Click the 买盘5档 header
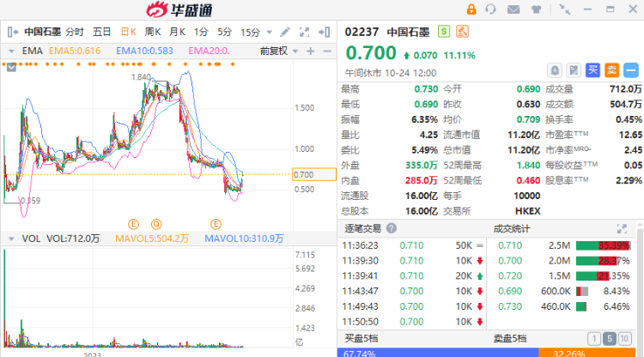The image size is (644, 357). pos(361,338)
